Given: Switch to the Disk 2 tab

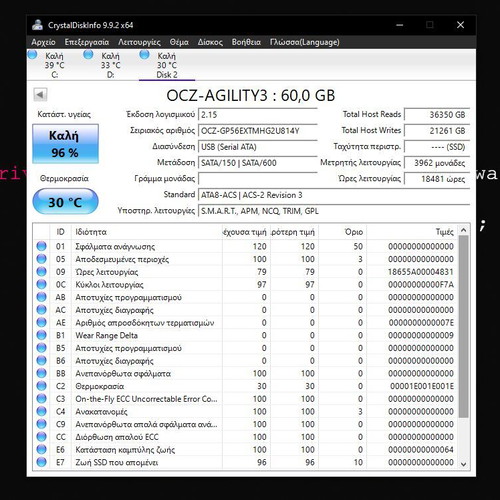Looking at the screenshot, I should coord(167,65).
